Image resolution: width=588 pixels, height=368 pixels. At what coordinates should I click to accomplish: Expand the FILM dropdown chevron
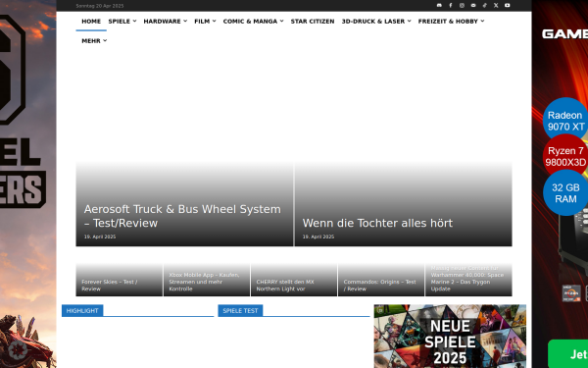coord(214,21)
